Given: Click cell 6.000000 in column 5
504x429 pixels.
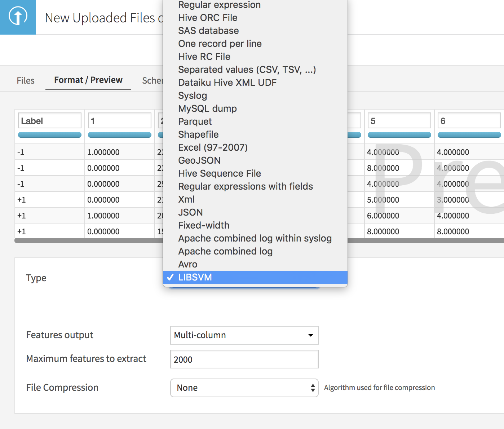Looking at the screenshot, I should [x=399, y=216].
